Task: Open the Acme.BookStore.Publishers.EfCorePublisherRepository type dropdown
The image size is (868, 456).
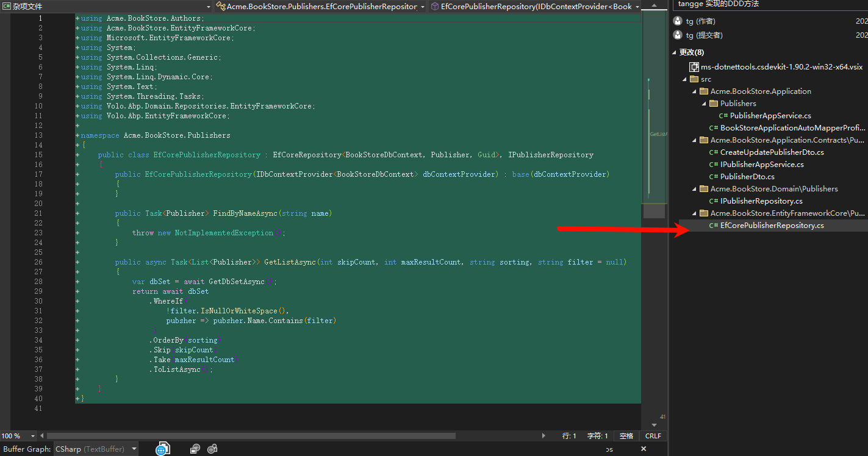Action: point(321,7)
